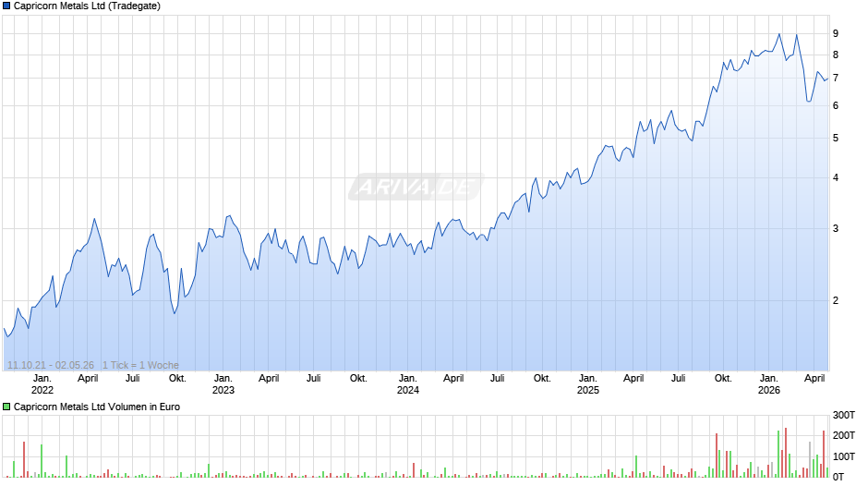
Task: Click the volume axis label 300T
Action: click(x=844, y=415)
